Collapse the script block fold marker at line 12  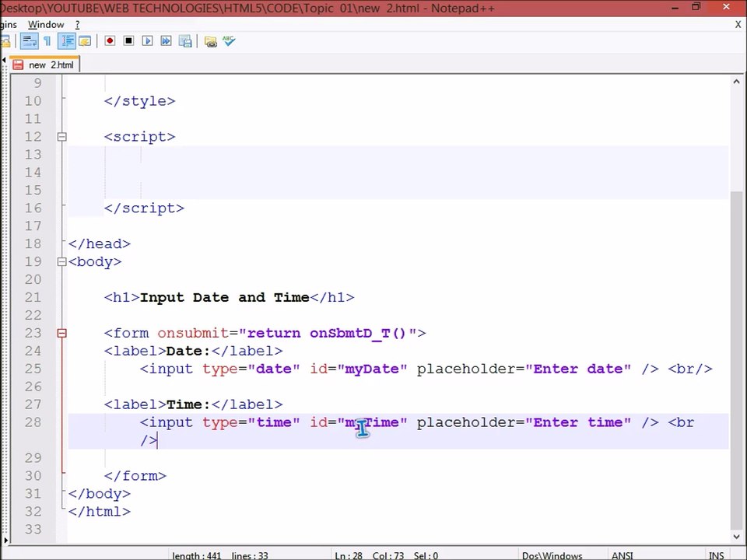click(x=62, y=137)
